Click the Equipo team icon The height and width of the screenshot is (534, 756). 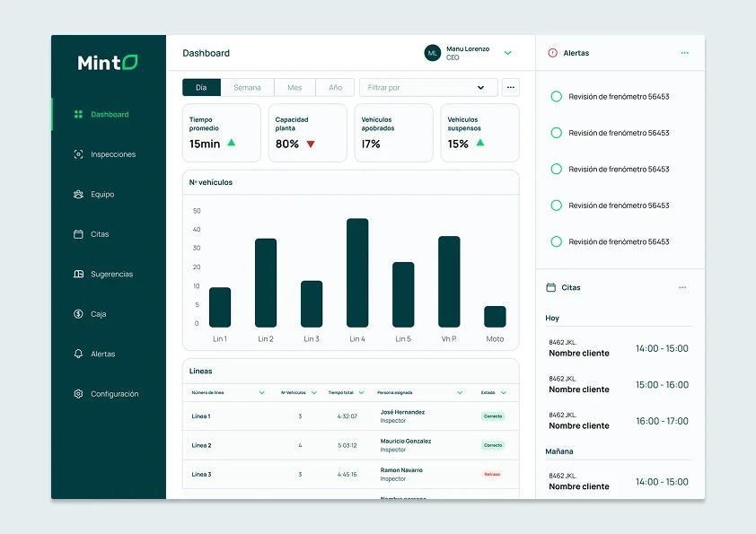(78, 194)
